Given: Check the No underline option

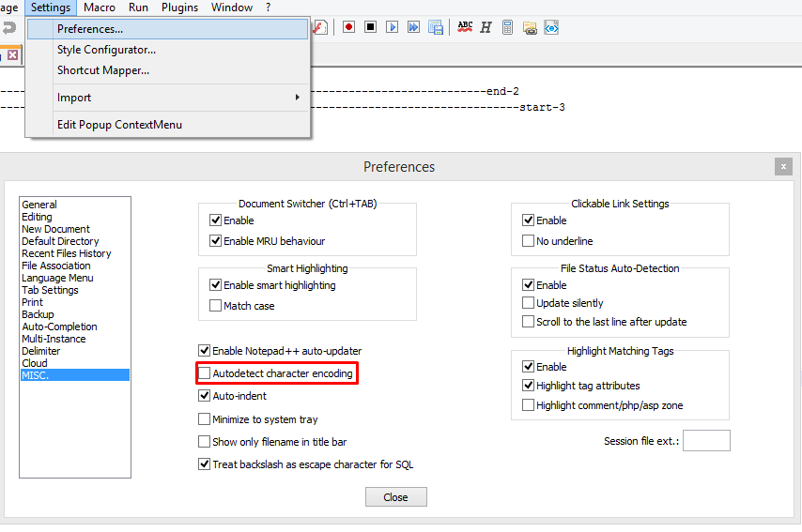Looking at the screenshot, I should 528,241.
